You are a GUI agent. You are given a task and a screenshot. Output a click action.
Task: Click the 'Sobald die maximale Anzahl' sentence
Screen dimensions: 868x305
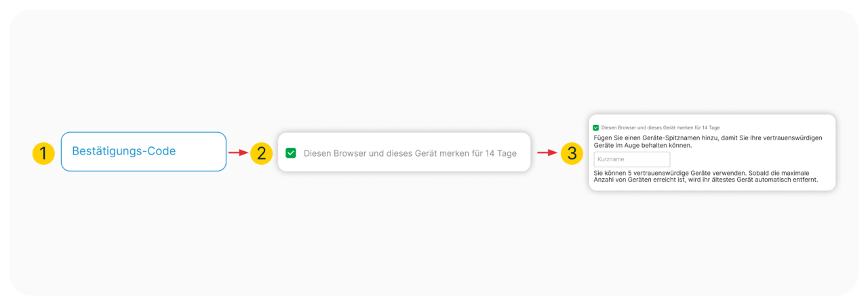coord(705,176)
